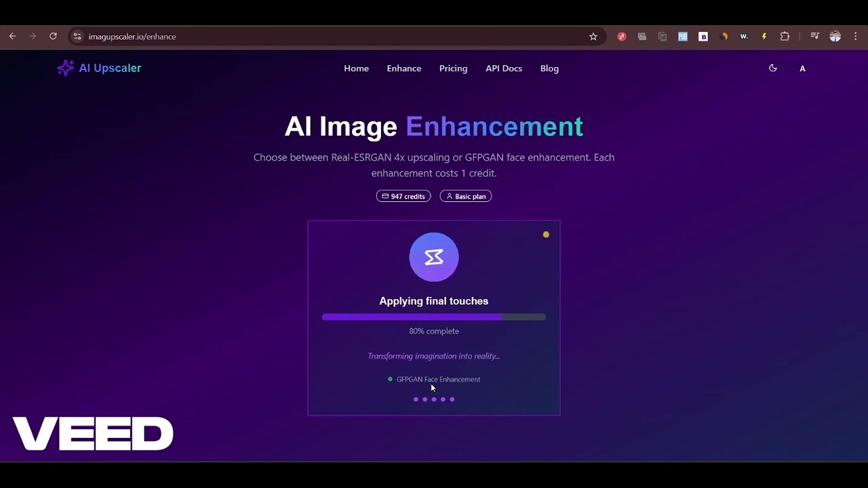This screenshot has width=868, height=488.
Task: Open the orange and navy circle extension
Action: point(724,37)
